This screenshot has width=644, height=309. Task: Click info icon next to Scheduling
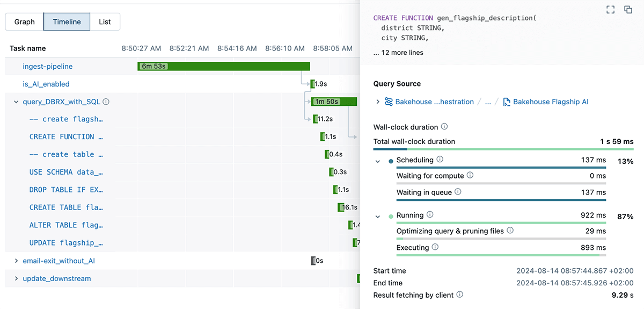[440, 160]
